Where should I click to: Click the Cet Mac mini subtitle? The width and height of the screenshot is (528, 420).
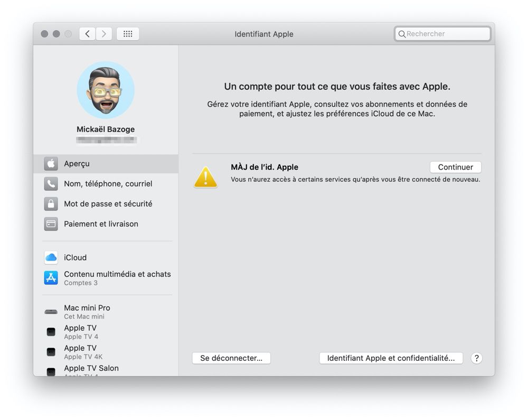[x=84, y=316]
